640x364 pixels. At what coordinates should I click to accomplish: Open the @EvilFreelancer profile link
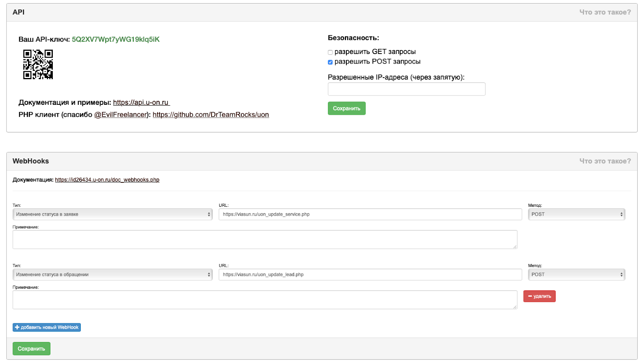tap(121, 115)
